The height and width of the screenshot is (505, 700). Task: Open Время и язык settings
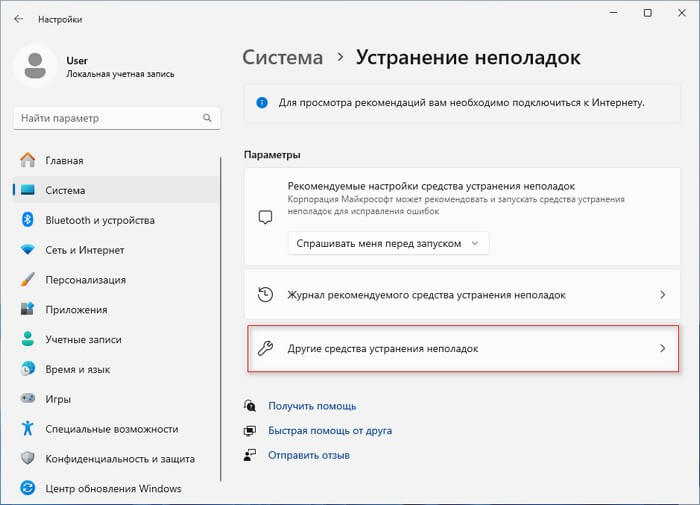point(116,369)
